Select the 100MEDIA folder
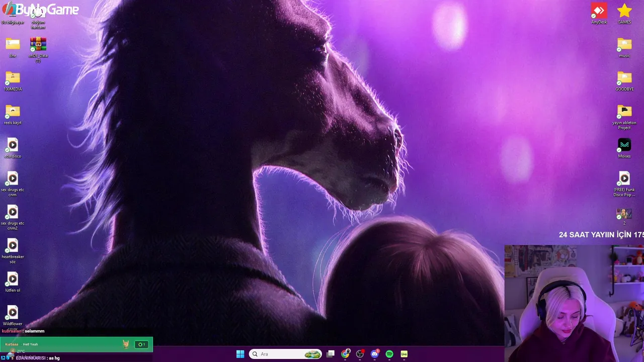This screenshot has height=362, width=644. 13,81
